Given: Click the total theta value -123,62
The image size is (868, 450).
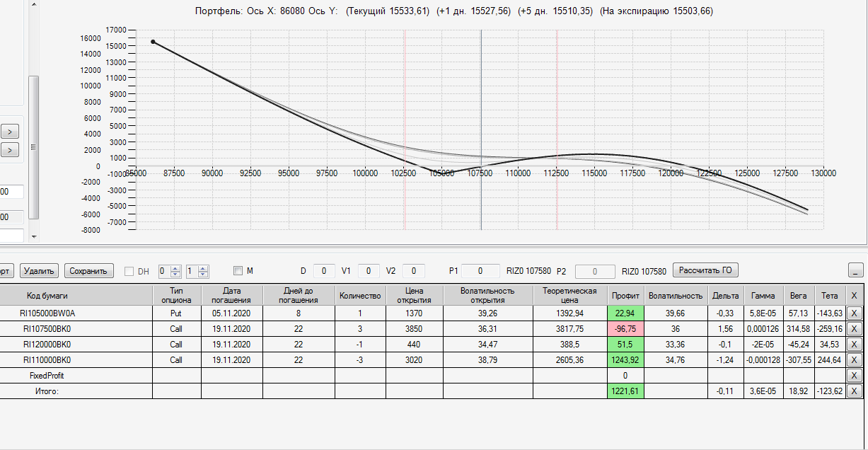Looking at the screenshot, I should (830, 391).
